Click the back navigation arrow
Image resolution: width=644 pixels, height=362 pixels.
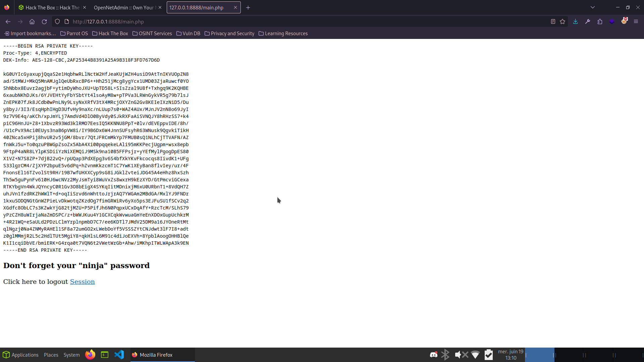(x=8, y=22)
